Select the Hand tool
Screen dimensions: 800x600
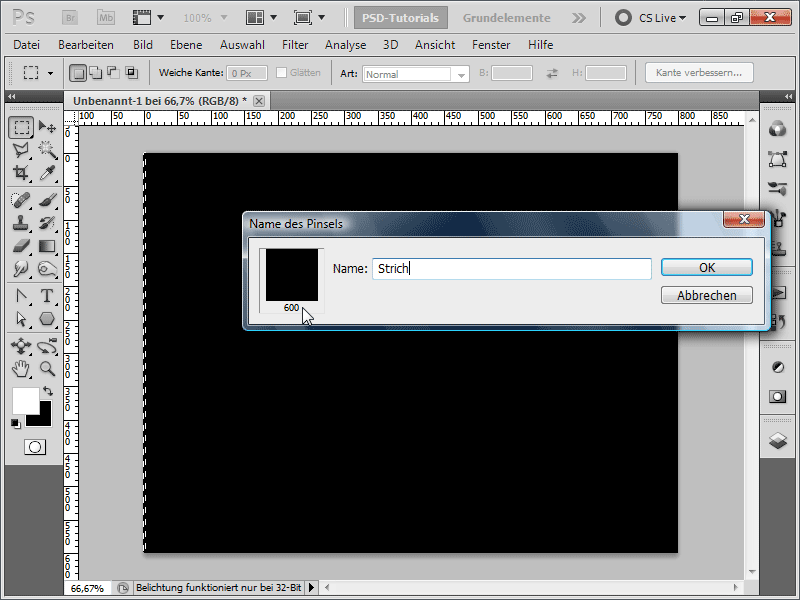click(21, 369)
